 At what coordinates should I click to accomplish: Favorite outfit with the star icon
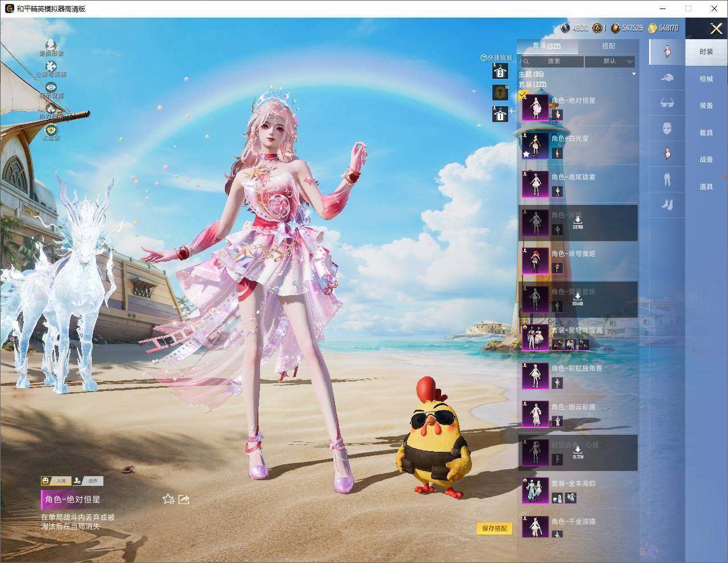click(x=168, y=499)
